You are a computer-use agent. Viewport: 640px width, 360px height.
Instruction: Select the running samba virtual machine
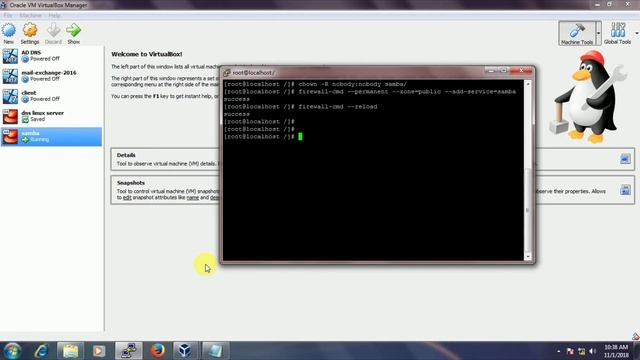(51, 136)
